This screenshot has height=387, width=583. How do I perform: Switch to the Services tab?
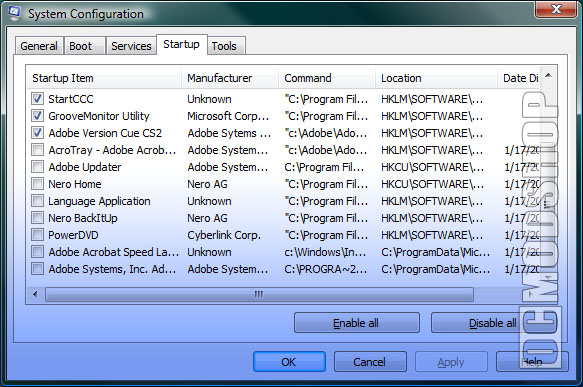point(131,46)
